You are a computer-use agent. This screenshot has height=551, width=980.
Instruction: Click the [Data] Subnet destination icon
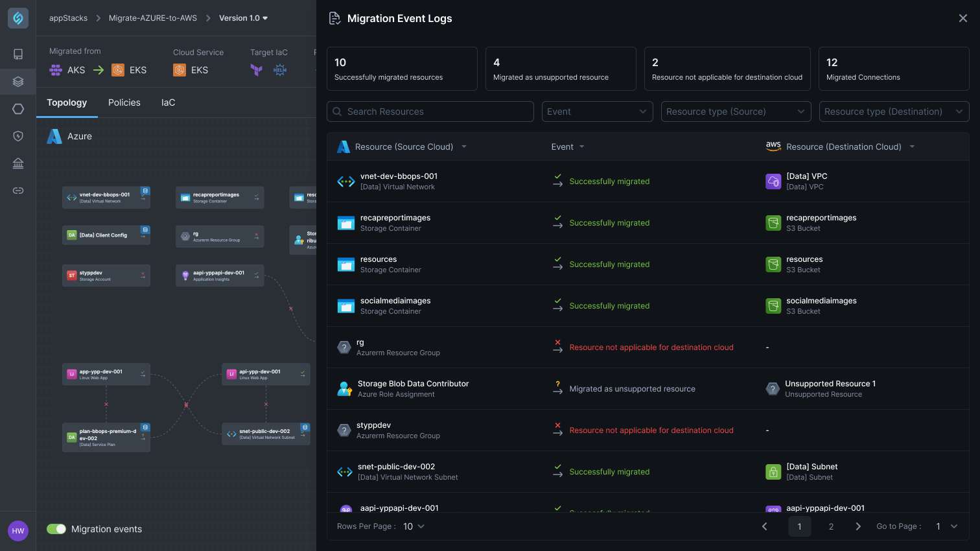click(x=773, y=472)
